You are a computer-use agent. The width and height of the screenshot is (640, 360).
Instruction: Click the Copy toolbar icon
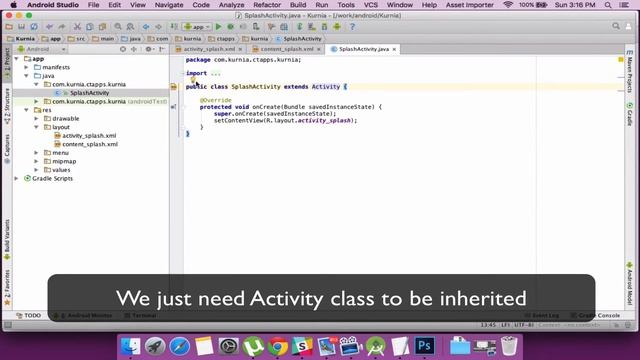(x=90, y=27)
